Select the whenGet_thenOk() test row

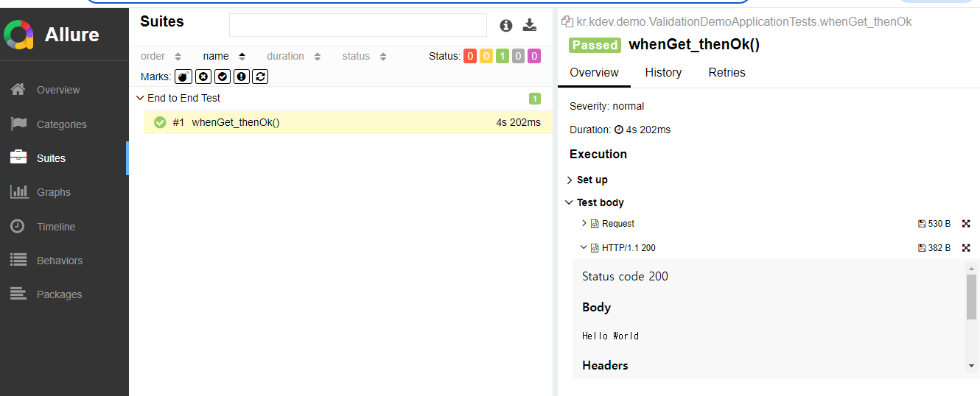(348, 122)
